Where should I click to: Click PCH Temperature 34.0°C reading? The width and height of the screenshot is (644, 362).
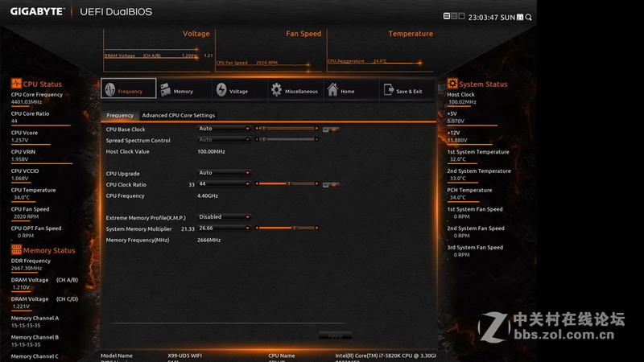tap(457, 198)
